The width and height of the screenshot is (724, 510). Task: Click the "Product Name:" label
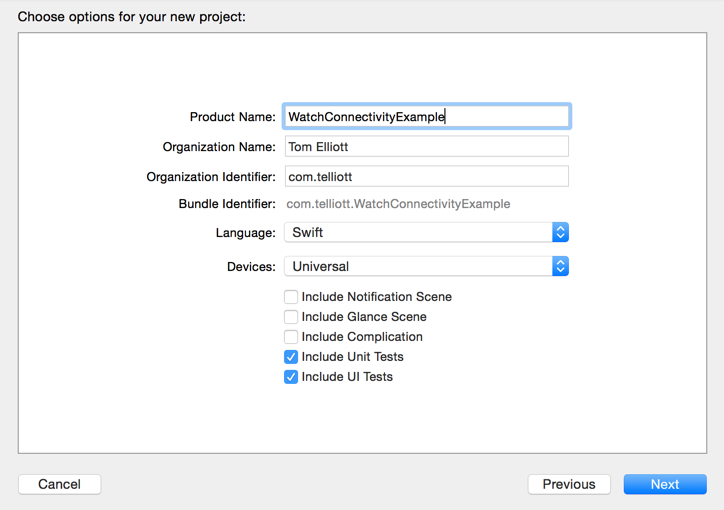(x=232, y=117)
